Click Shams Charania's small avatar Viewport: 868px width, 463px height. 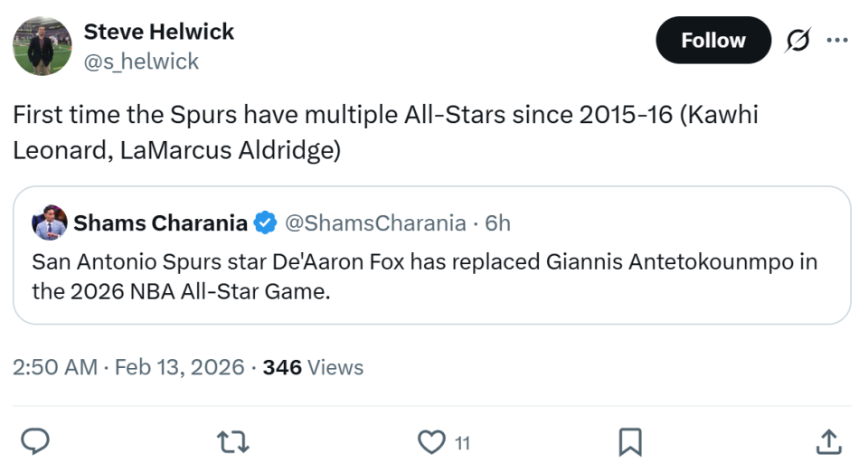(x=50, y=222)
